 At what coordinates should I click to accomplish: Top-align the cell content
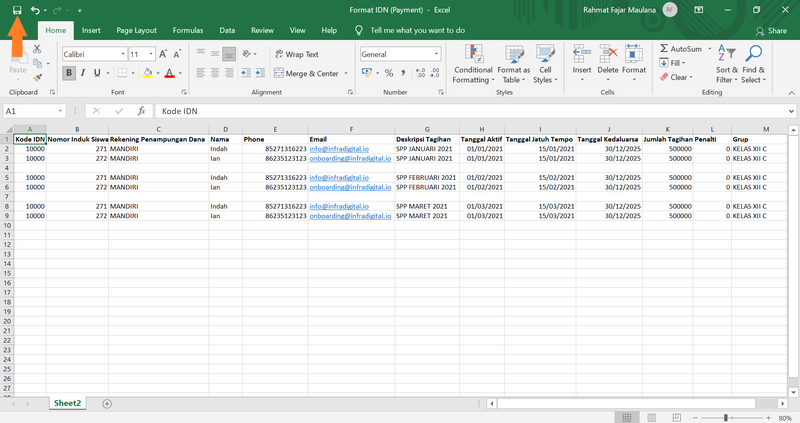click(201, 54)
